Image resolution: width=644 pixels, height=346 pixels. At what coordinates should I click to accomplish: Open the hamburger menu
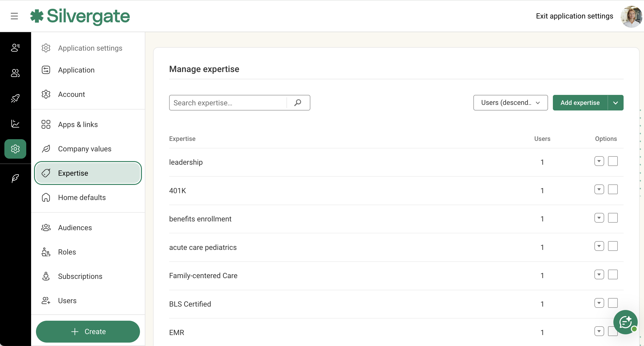coord(14,16)
